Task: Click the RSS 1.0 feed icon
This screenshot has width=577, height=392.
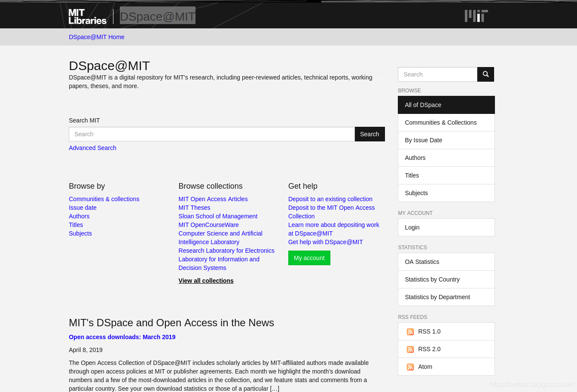Action: coord(410,332)
